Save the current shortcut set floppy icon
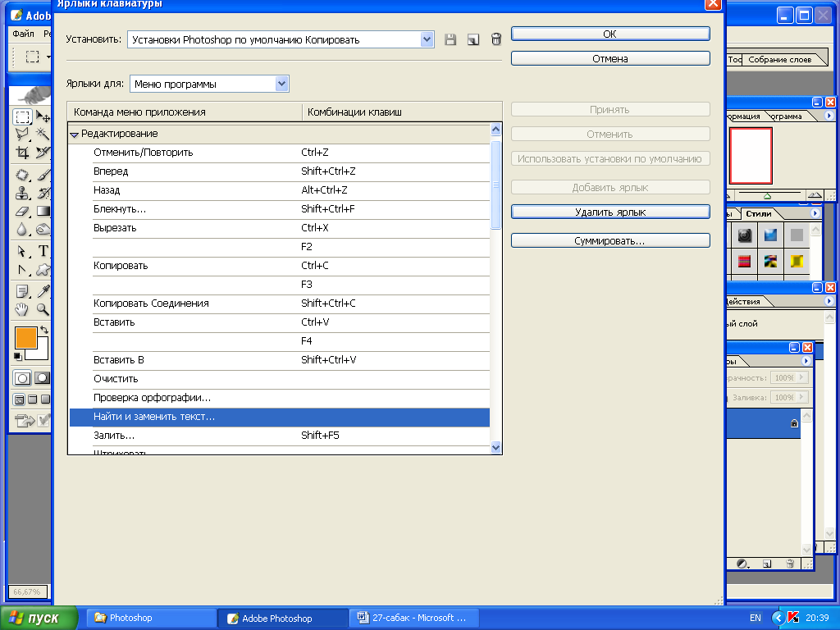The image size is (840, 630). [450, 39]
